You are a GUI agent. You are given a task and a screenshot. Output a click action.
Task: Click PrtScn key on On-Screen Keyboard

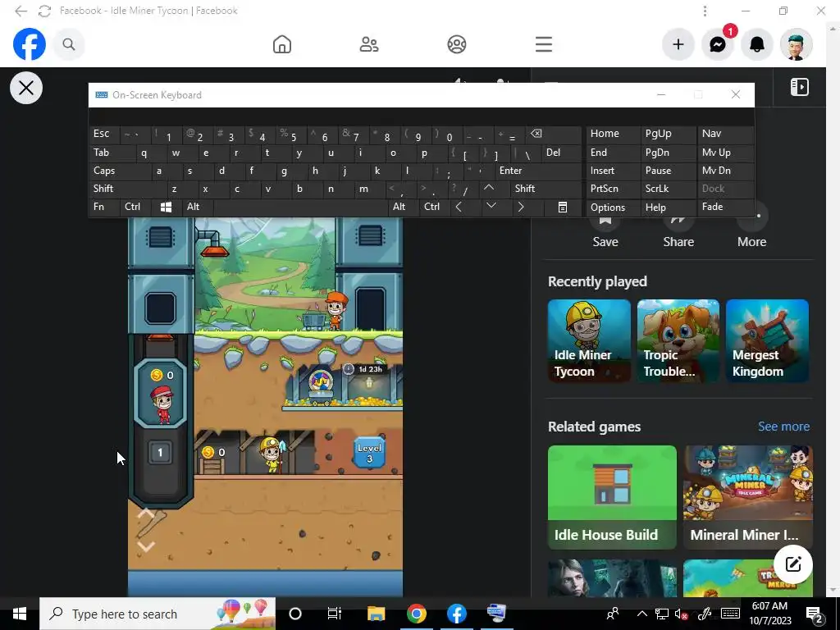coord(613,189)
